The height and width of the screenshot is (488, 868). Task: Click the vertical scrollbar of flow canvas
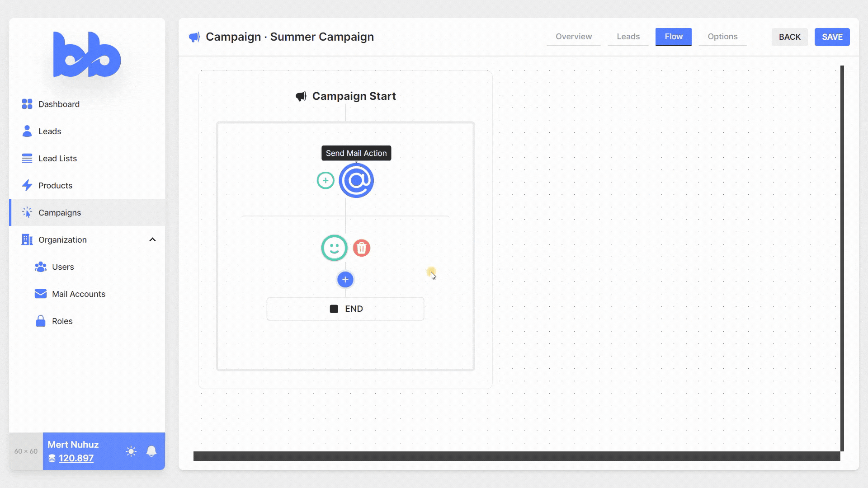[x=842, y=258]
